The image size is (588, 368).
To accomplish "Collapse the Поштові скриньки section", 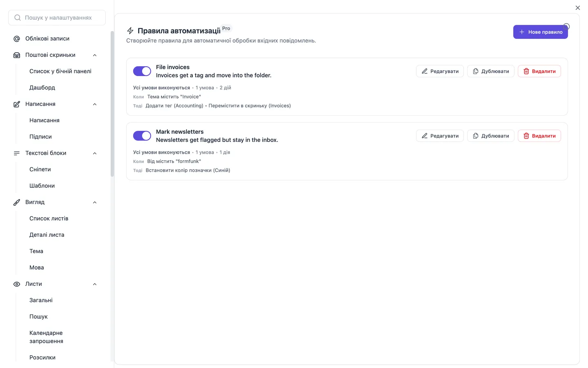I will 95,55.
